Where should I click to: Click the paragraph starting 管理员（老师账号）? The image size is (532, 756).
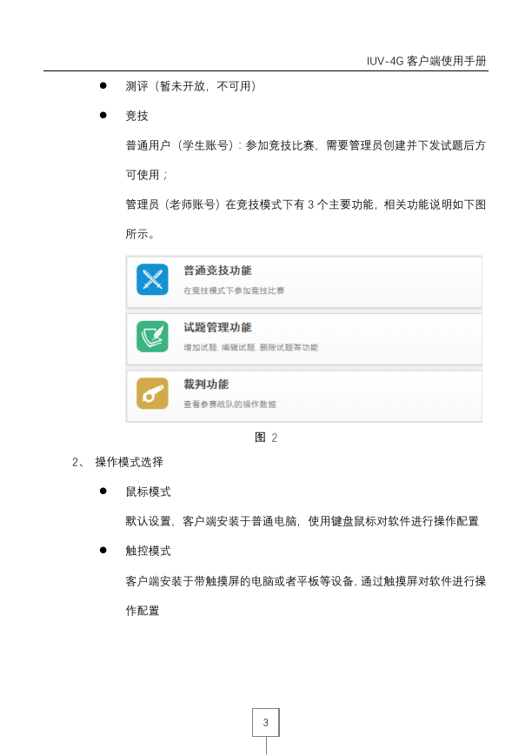coord(305,219)
